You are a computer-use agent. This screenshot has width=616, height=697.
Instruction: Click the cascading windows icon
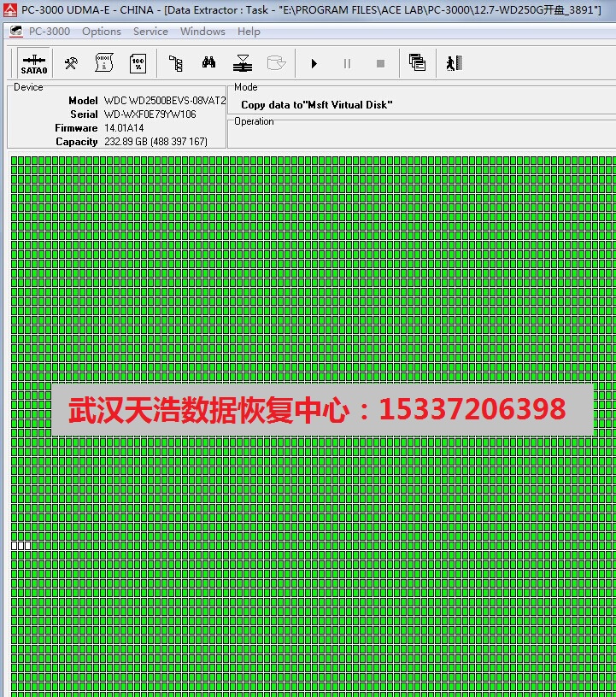click(x=417, y=63)
